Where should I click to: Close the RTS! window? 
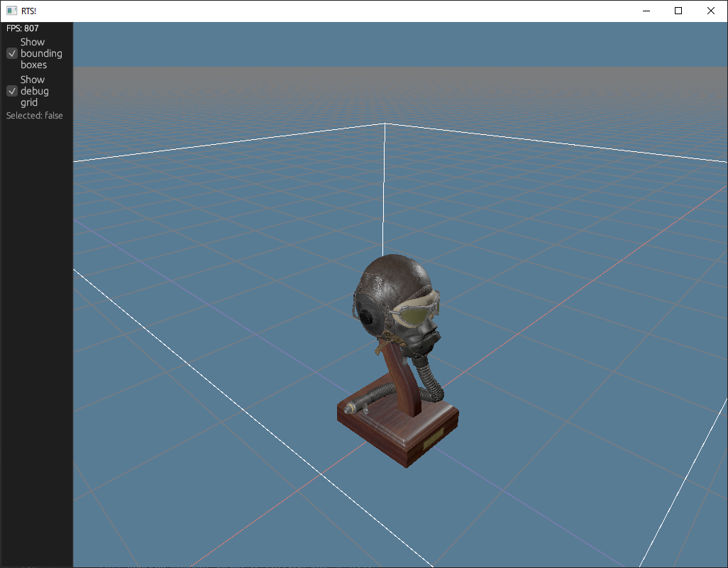tap(711, 11)
